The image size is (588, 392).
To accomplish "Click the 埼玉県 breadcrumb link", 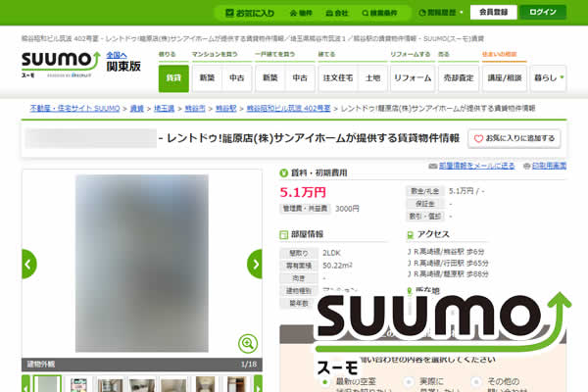I will pyautogui.click(x=164, y=109).
